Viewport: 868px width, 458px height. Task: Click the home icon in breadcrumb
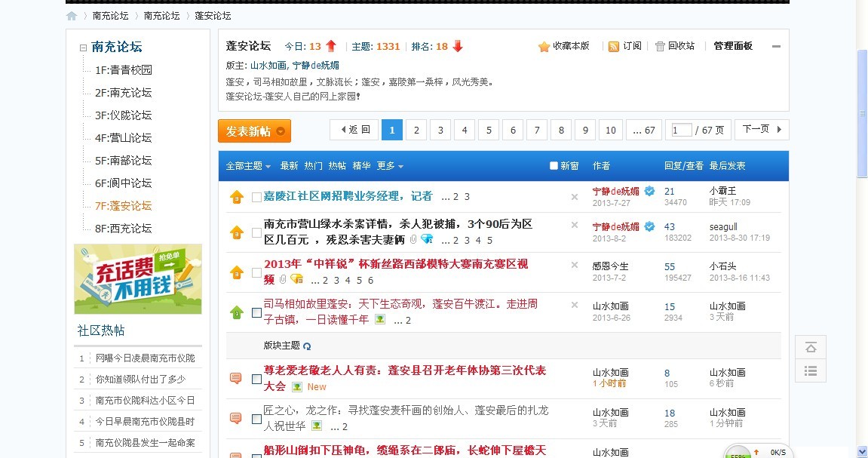72,16
